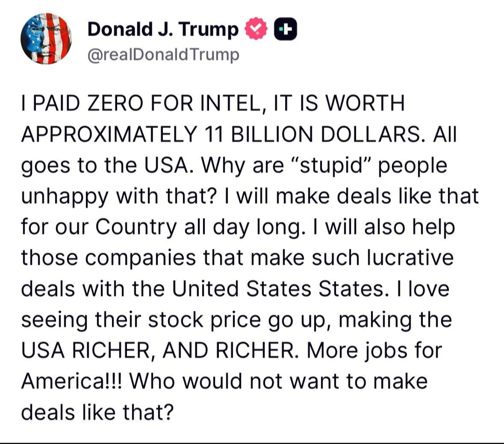Click the capitalized word "Country"
Screen dimensions: 504x444
[x=136, y=227]
